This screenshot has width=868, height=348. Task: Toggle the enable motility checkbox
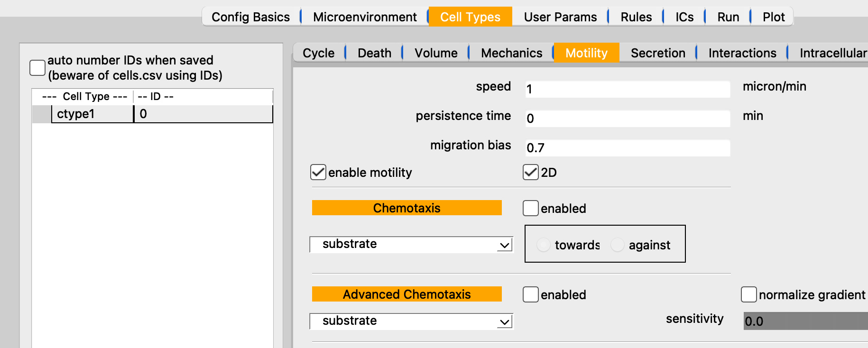[318, 173]
